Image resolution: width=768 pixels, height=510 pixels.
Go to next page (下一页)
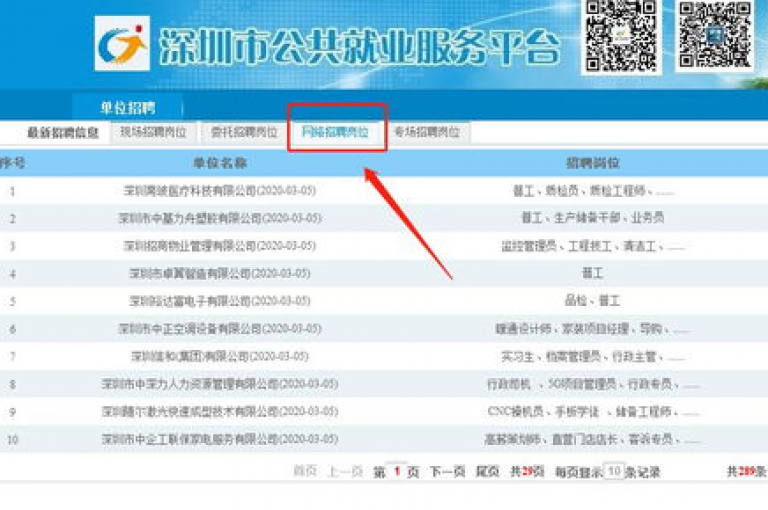pos(447,471)
